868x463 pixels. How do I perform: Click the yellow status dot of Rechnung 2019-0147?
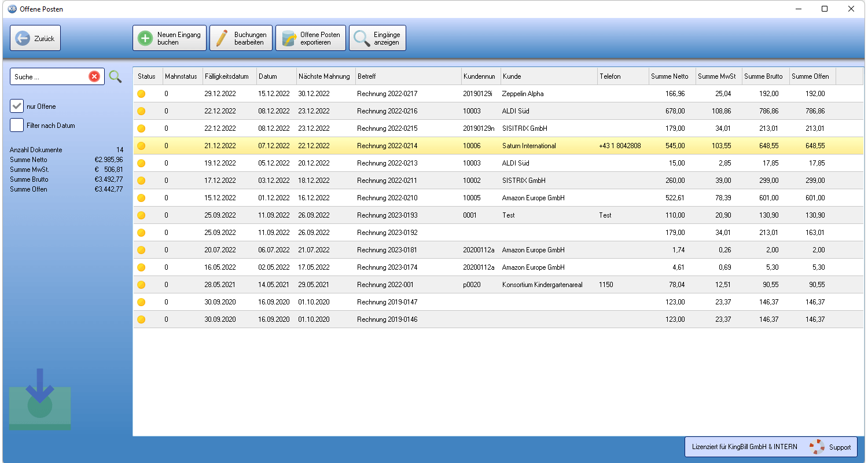(141, 302)
